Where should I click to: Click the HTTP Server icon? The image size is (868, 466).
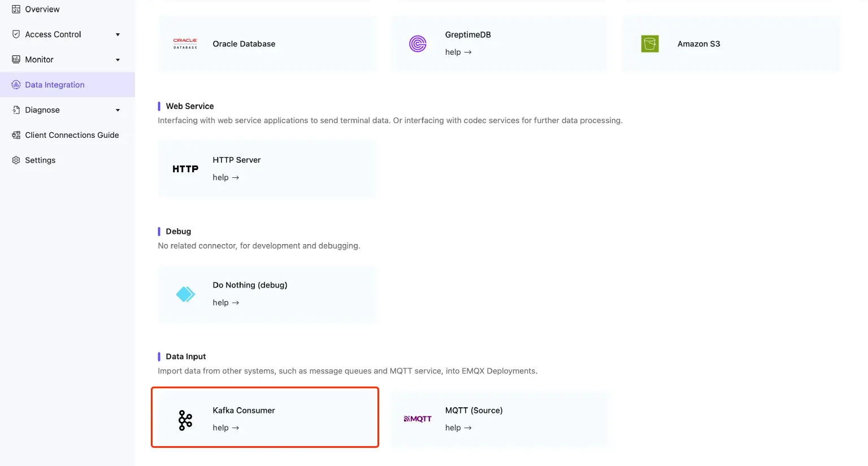(185, 168)
